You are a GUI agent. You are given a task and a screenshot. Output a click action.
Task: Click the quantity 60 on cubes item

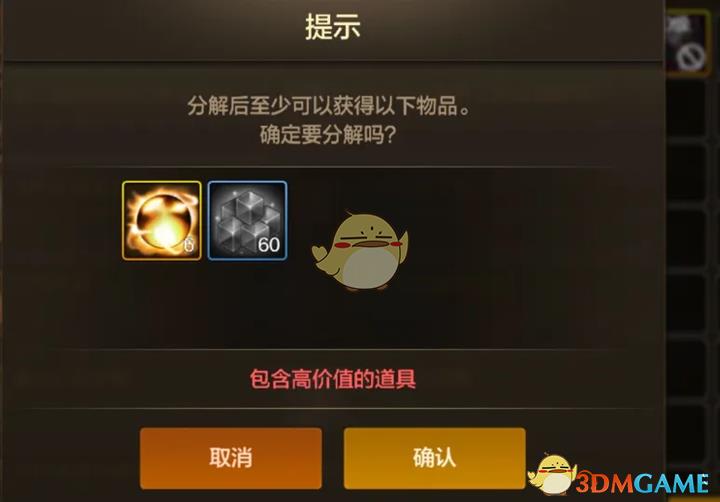(x=269, y=245)
